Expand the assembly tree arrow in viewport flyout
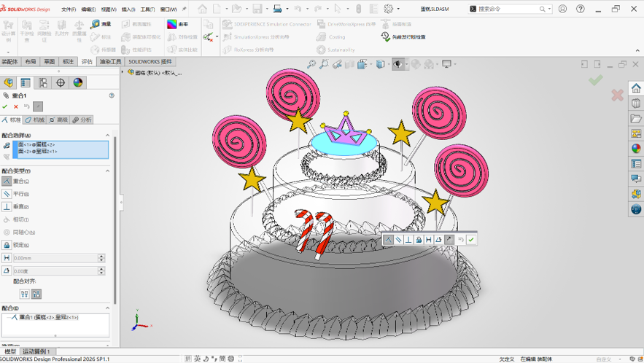Screen dimensions: 644x363 tap(123, 72)
